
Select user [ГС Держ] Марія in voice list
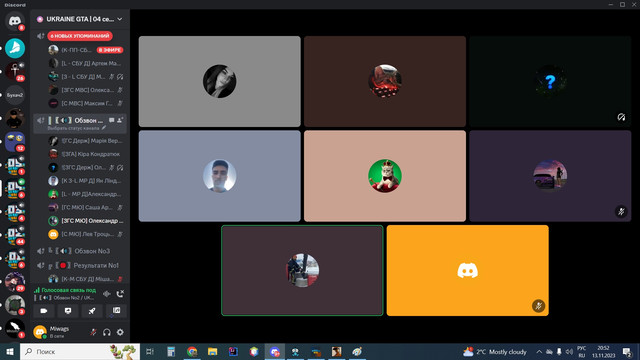(x=85, y=141)
